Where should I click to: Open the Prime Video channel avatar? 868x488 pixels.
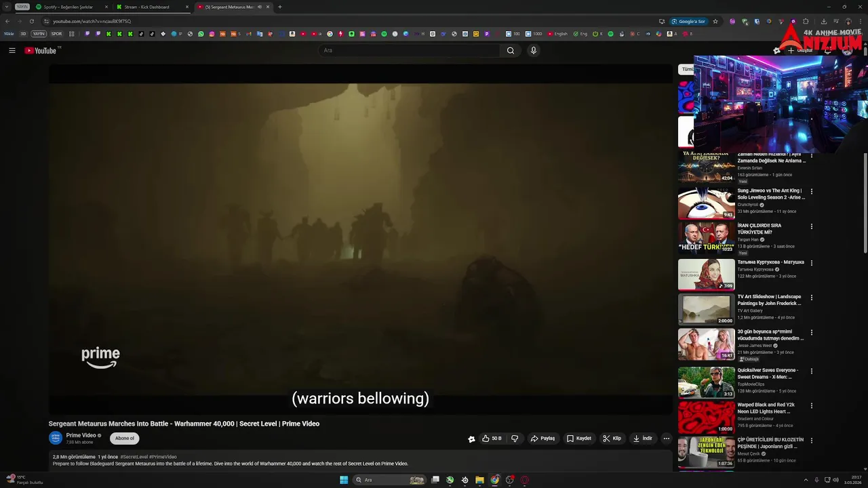tap(56, 439)
